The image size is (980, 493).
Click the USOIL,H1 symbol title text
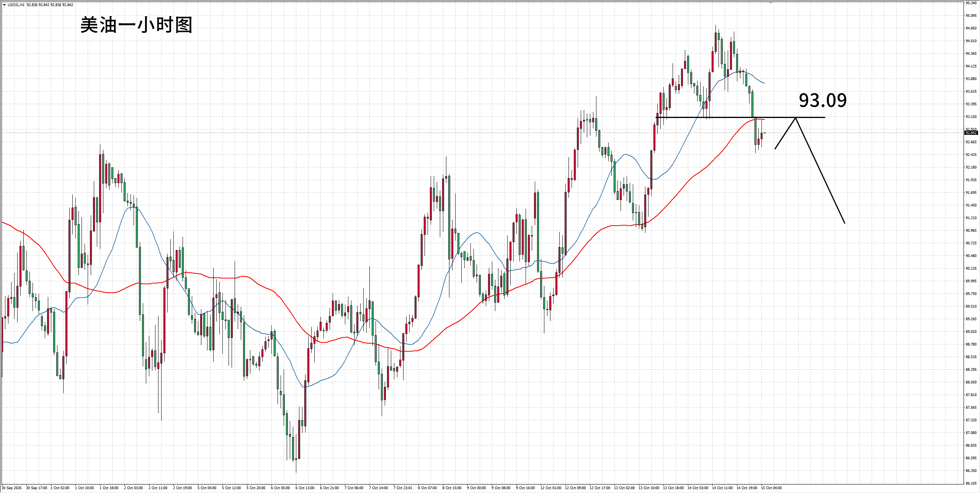click(16, 5)
